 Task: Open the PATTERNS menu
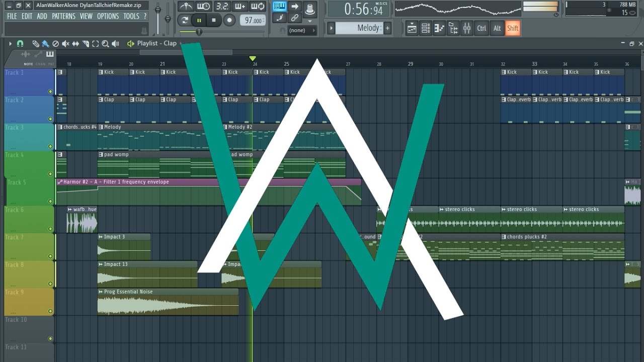click(63, 16)
